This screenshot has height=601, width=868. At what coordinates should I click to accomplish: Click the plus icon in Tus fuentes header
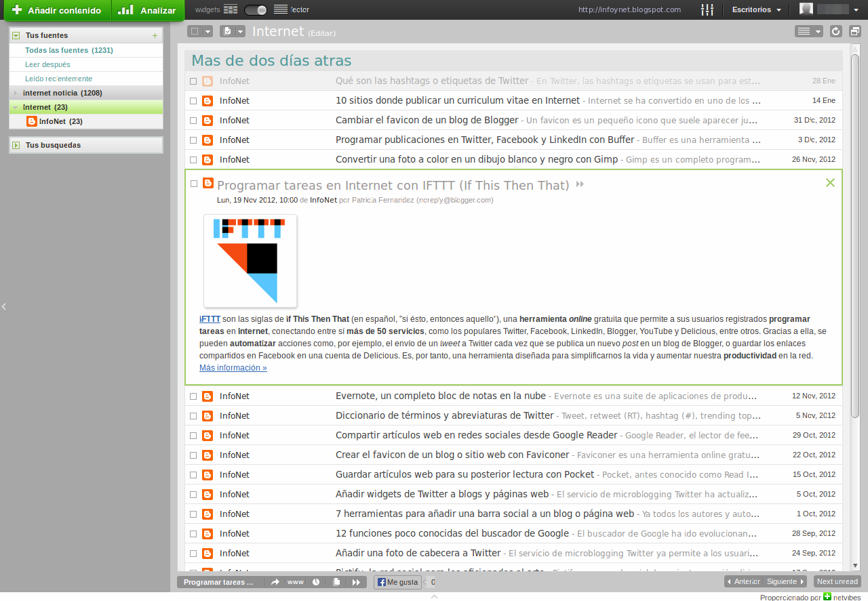pyautogui.click(x=155, y=35)
